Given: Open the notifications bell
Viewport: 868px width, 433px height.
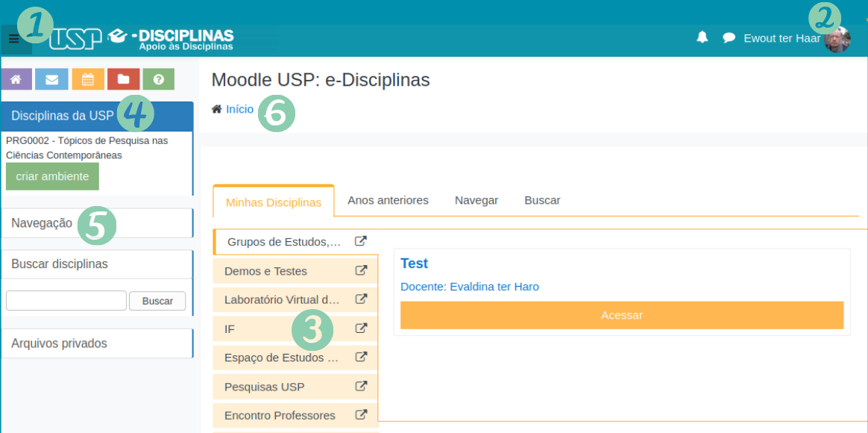Looking at the screenshot, I should (x=702, y=37).
